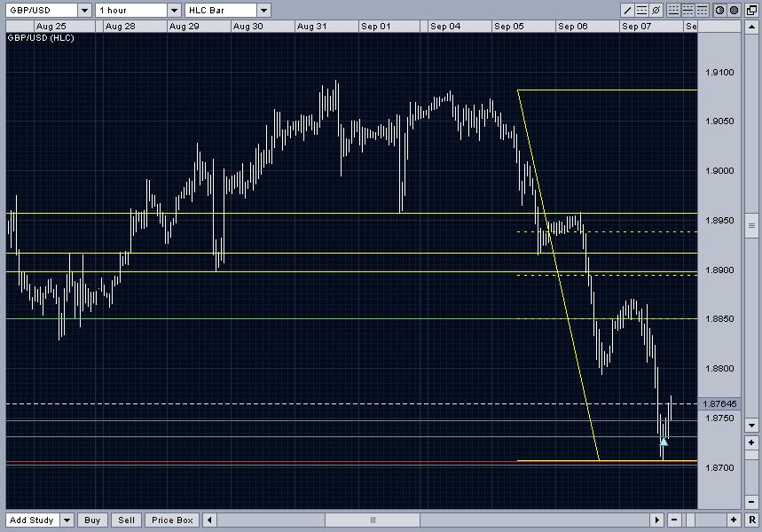Choose line style with solid middle line
This screenshot has width=762, height=532.
coord(688,11)
